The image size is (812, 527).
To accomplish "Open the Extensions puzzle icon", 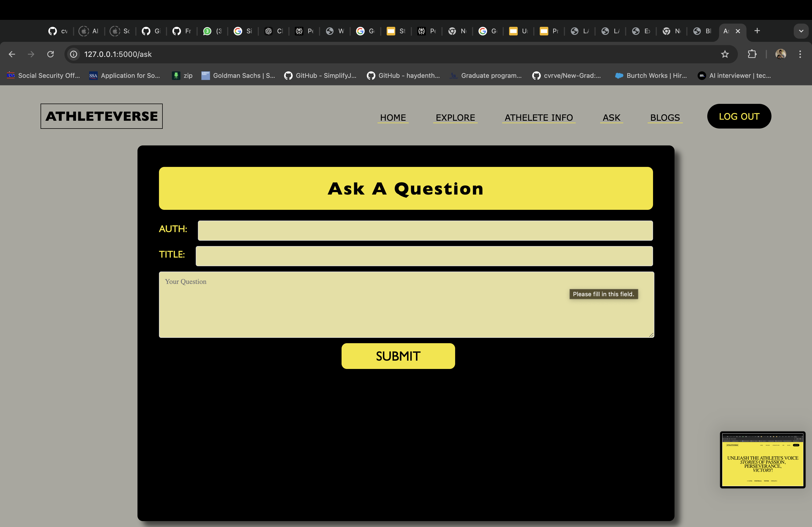I will tap(752, 54).
